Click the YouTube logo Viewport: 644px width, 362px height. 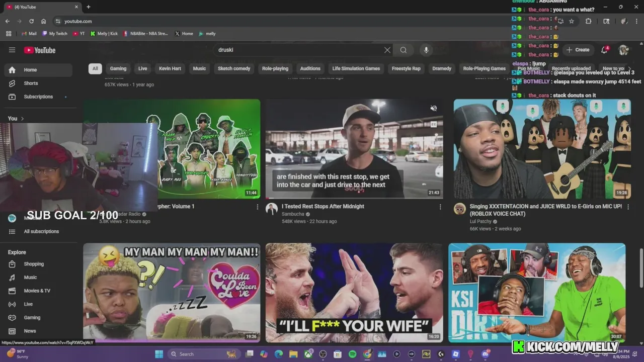(40, 50)
